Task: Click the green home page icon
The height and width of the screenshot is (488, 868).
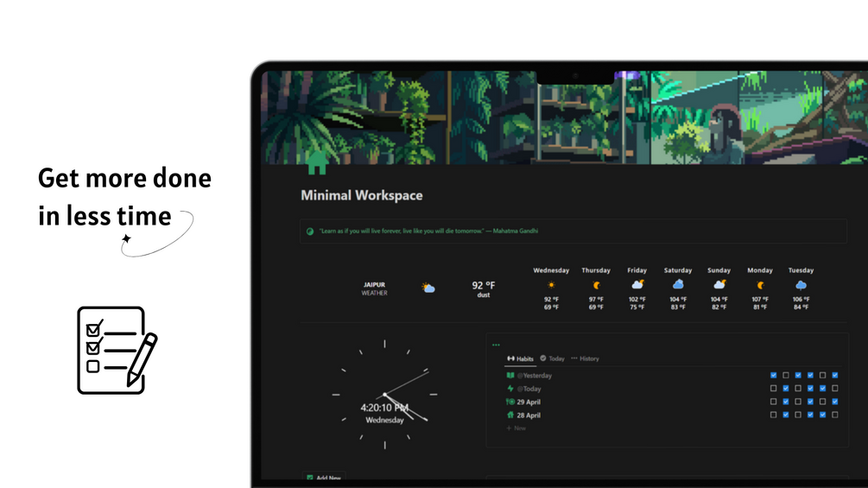Action: point(317,163)
